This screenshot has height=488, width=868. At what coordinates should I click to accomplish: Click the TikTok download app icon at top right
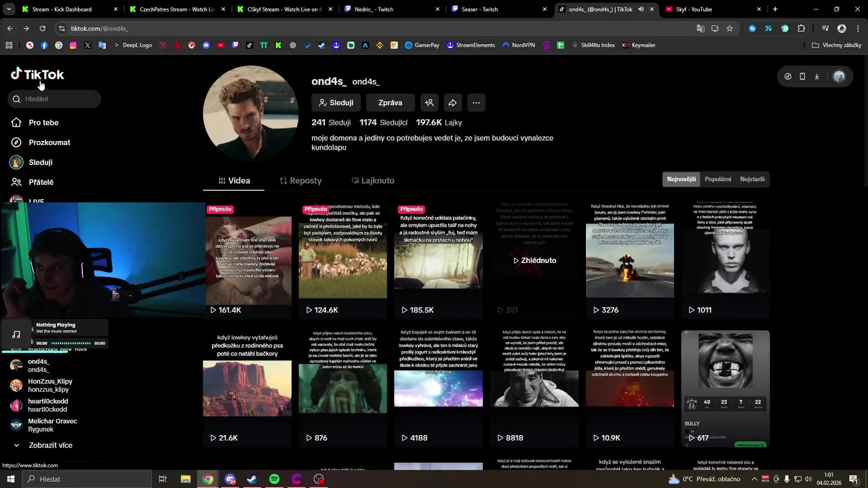coord(816,77)
